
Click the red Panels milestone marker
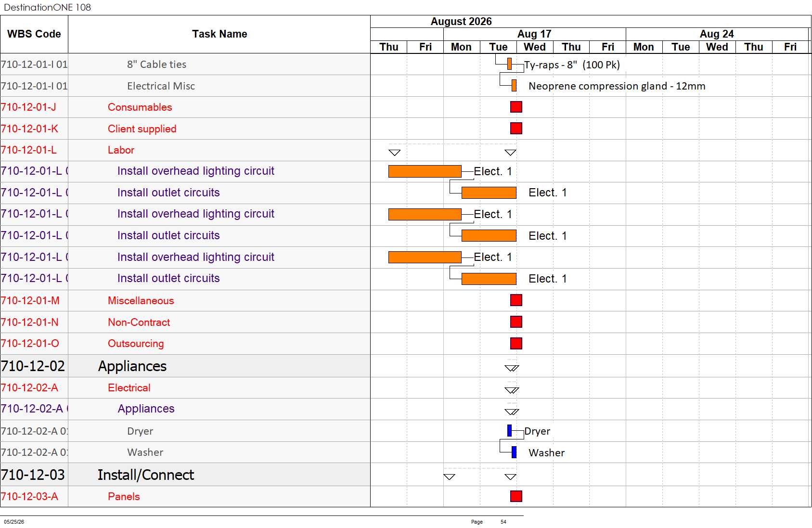coord(516,496)
